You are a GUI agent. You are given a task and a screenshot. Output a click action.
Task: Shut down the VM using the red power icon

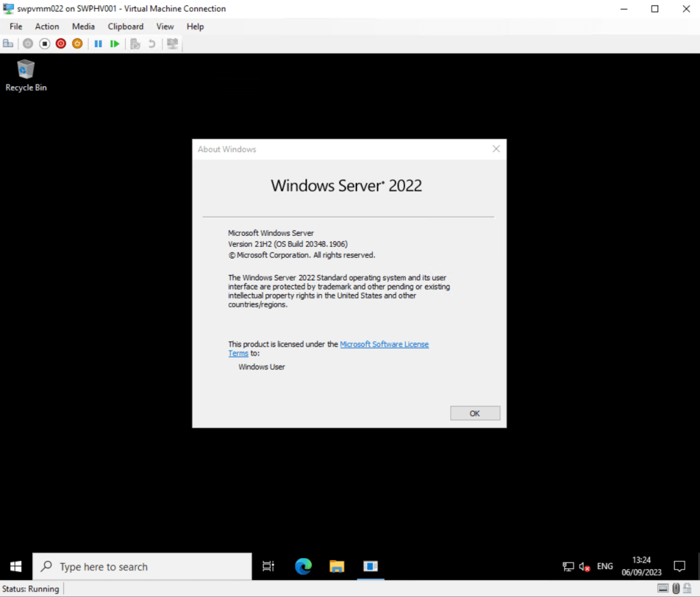pyautogui.click(x=61, y=44)
